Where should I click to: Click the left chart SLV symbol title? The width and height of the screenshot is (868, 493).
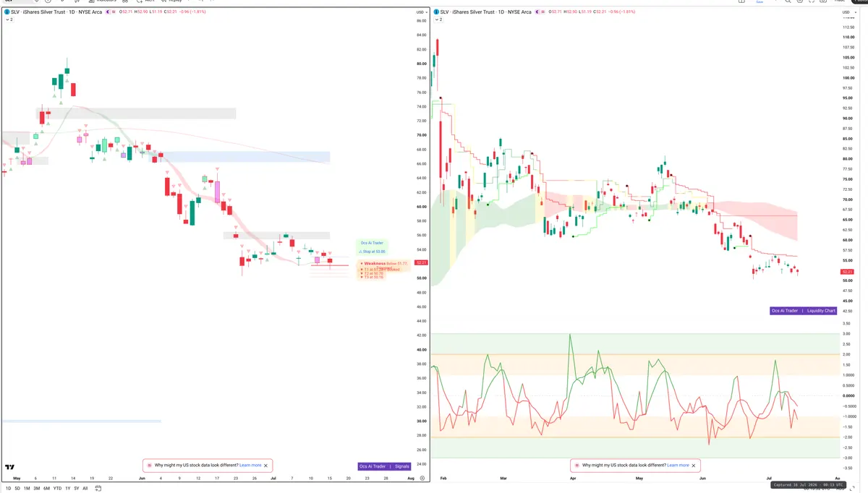(56, 12)
